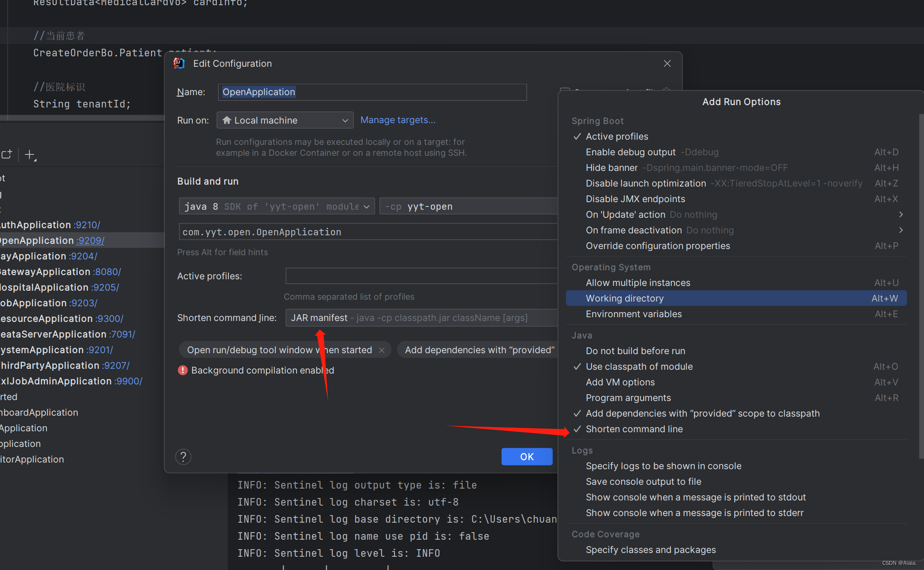Image resolution: width=924 pixels, height=570 pixels.
Task: Select HospitalApplication :9205/ in Services
Action: [x=59, y=287]
